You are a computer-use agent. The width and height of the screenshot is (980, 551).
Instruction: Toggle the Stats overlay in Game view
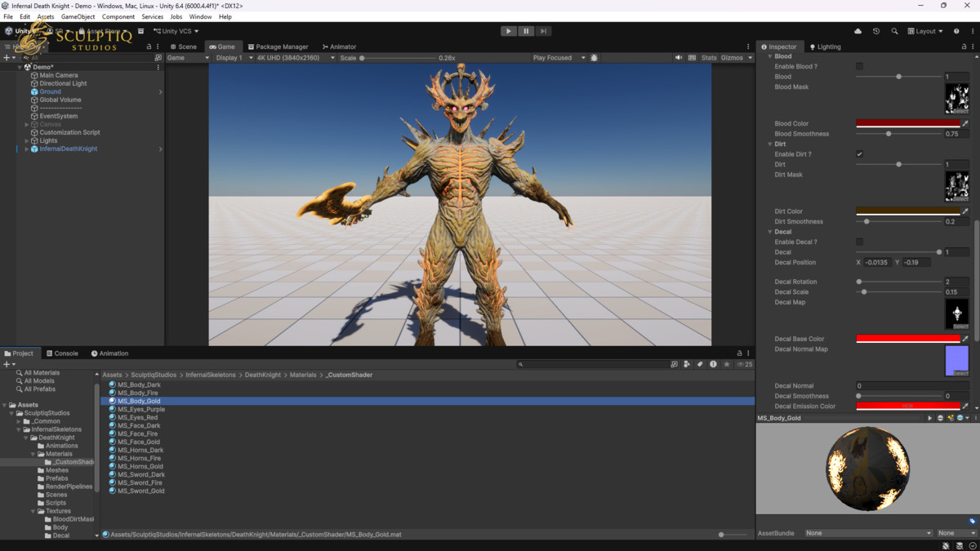709,58
